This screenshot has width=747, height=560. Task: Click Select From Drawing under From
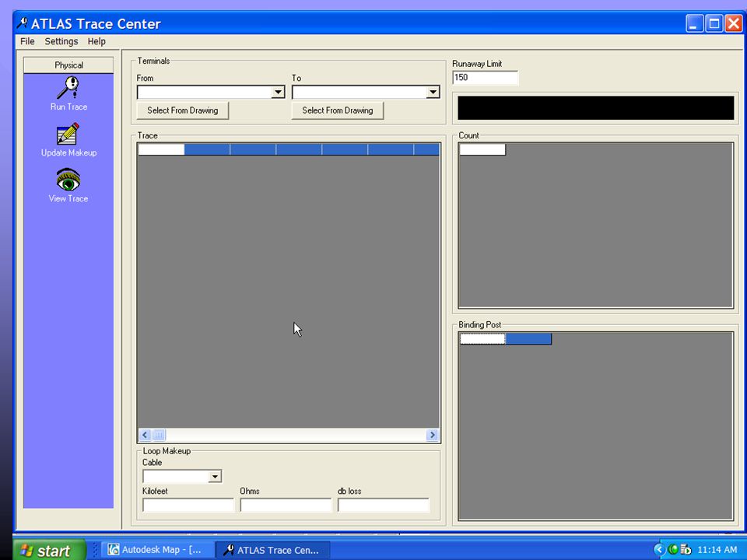[182, 110]
